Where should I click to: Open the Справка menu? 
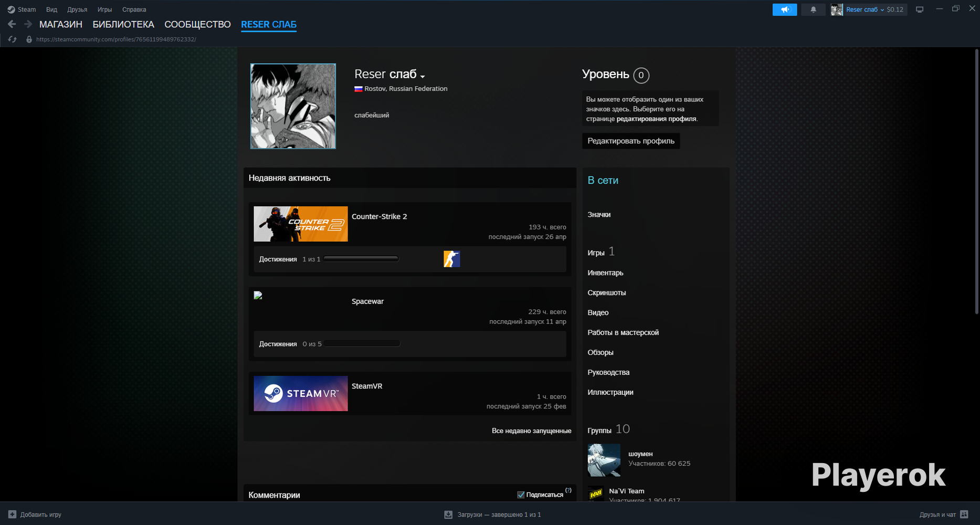pos(134,9)
